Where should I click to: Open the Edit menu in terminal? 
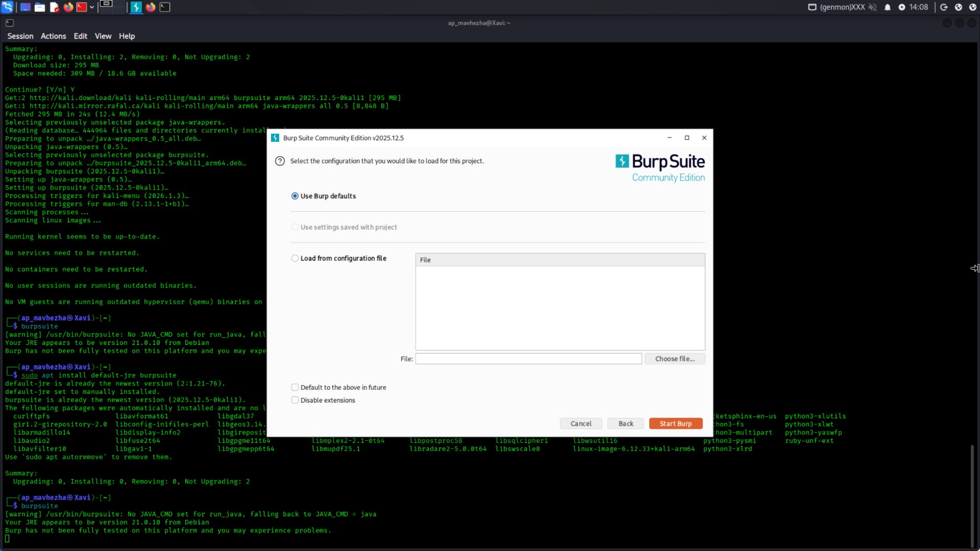point(80,36)
